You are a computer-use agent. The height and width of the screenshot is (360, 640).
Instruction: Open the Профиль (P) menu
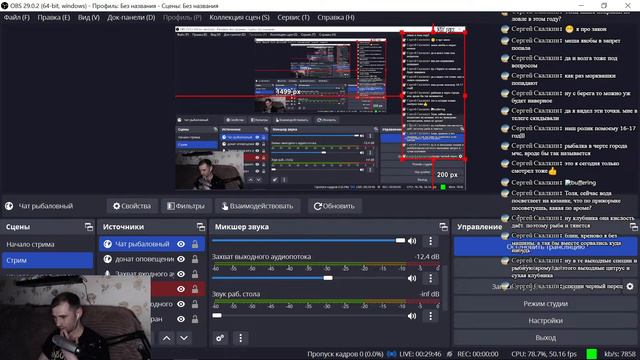coord(182,18)
